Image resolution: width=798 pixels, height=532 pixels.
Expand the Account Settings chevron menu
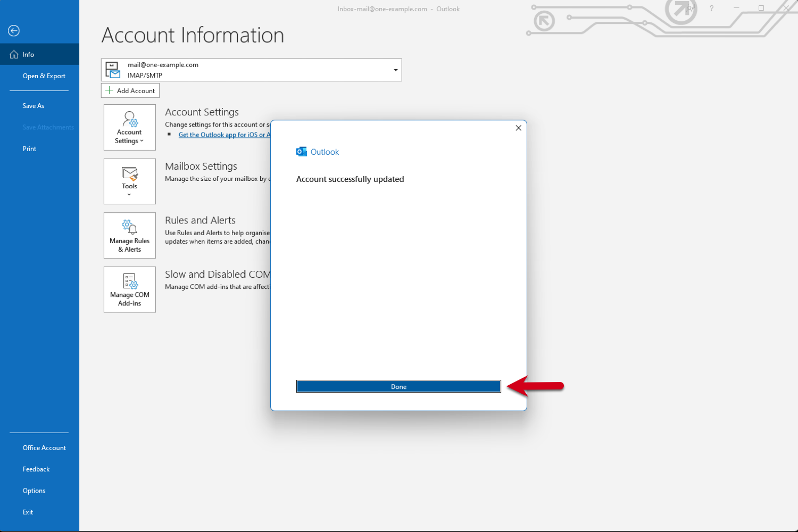point(141,141)
